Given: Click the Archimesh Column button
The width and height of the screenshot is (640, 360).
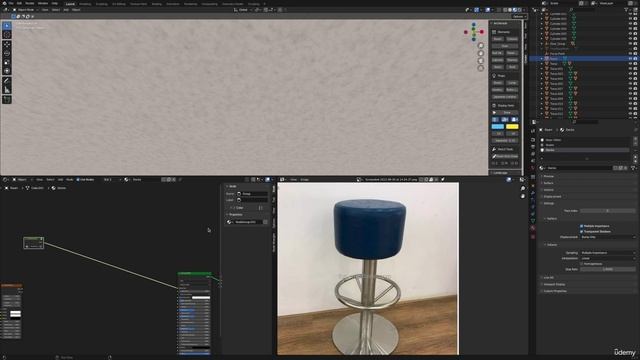Looking at the screenshot, I should [x=512, y=39].
